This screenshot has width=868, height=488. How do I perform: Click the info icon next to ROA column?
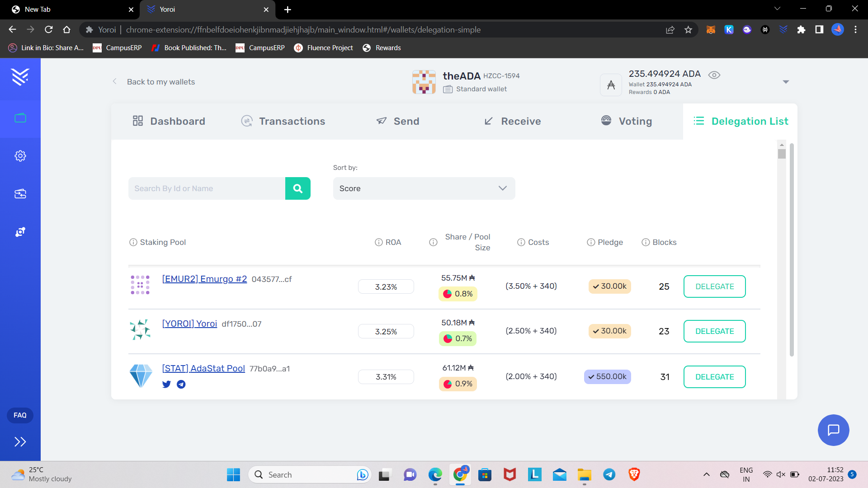378,242
